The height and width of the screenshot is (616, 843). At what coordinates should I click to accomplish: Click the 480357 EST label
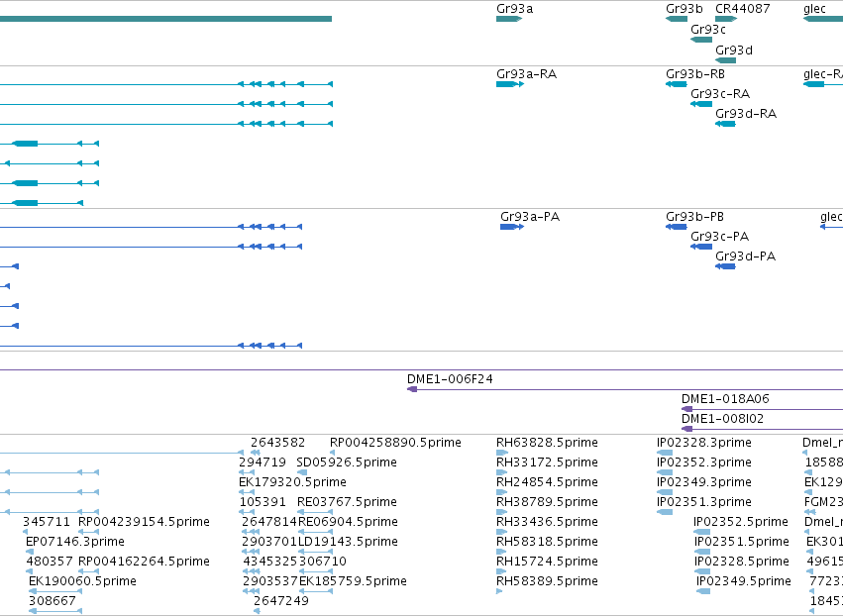point(50,562)
